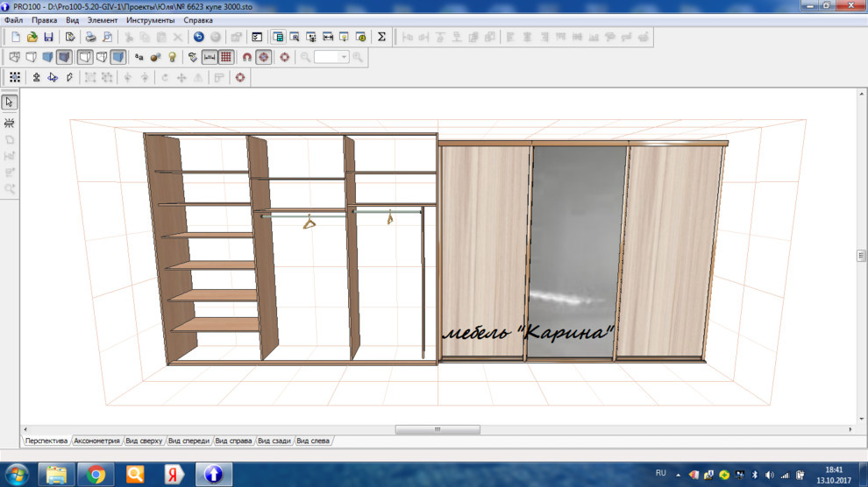Viewport: 868px width, 487px height.
Task: Open Google Chrome from the taskbar
Action: click(96, 474)
